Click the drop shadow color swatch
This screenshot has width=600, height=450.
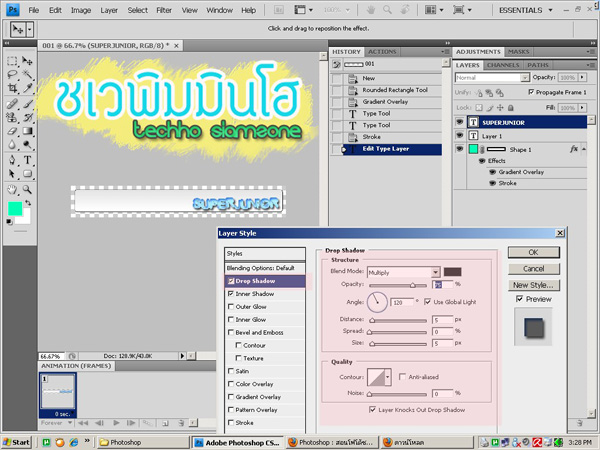coord(452,272)
